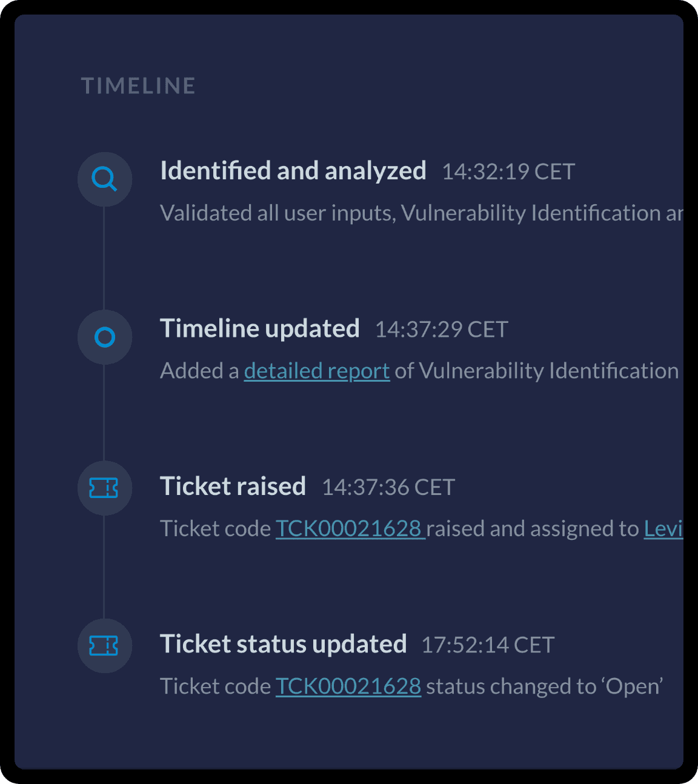Image resolution: width=698 pixels, height=784 pixels.
Task: Click the 14:32:19 CET timestamp
Action: (x=508, y=172)
